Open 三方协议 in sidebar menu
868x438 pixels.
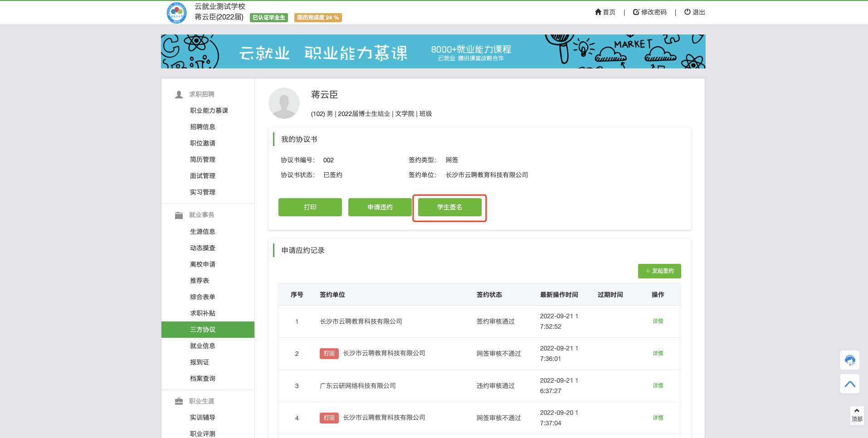(203, 330)
